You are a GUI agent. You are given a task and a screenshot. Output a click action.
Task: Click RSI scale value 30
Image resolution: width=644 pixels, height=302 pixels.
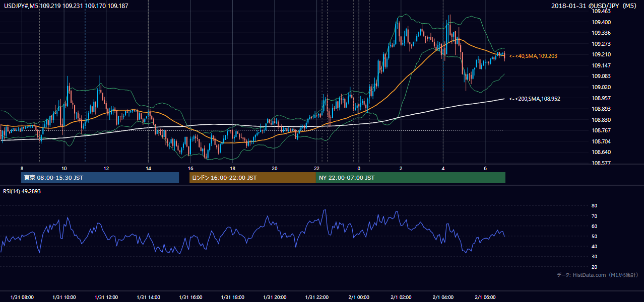click(594, 257)
